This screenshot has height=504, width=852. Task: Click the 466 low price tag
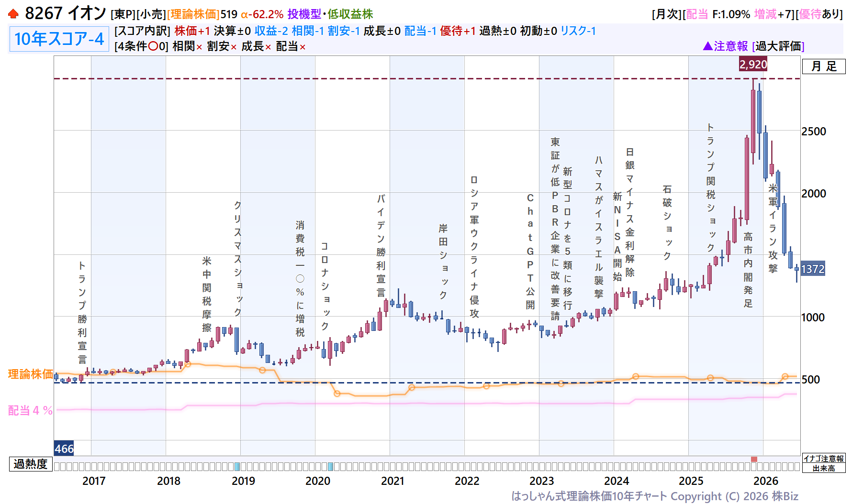pyautogui.click(x=64, y=449)
